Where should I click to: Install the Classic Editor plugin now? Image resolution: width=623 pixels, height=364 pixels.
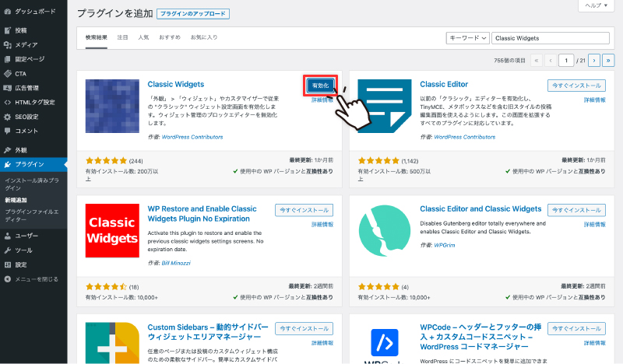576,86
